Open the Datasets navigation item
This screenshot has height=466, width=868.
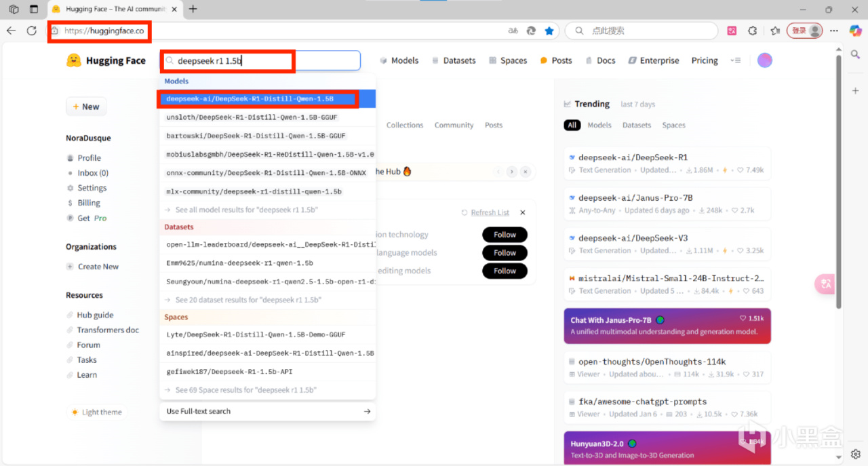click(x=454, y=60)
